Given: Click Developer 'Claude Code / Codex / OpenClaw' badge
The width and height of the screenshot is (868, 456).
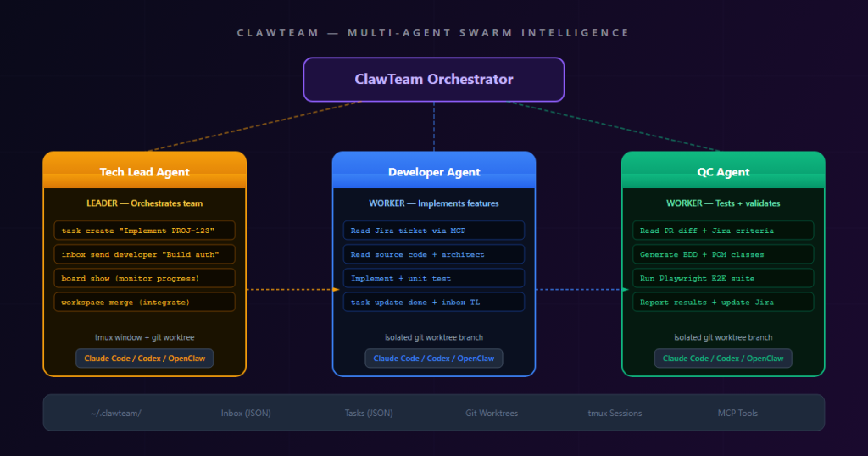Looking at the screenshot, I should pos(434,358).
